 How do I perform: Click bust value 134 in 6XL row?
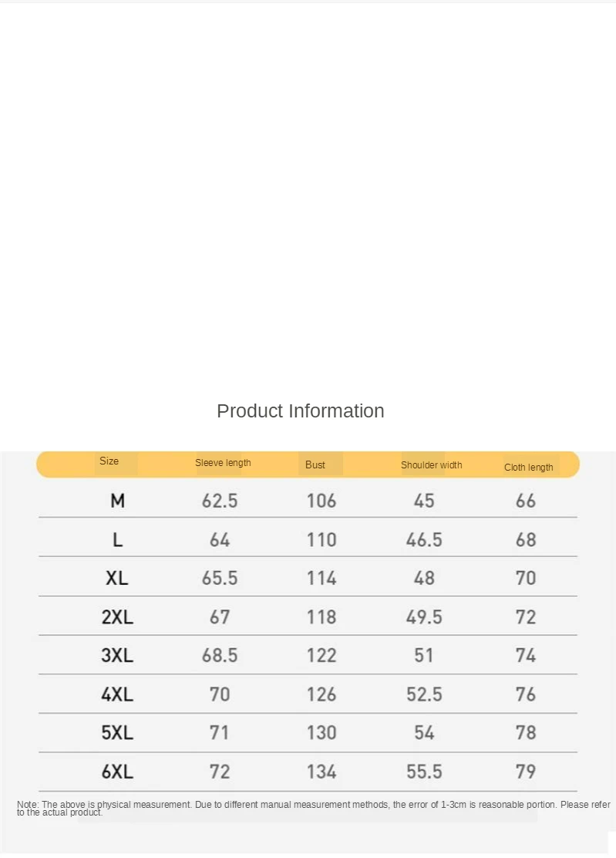[x=321, y=772]
